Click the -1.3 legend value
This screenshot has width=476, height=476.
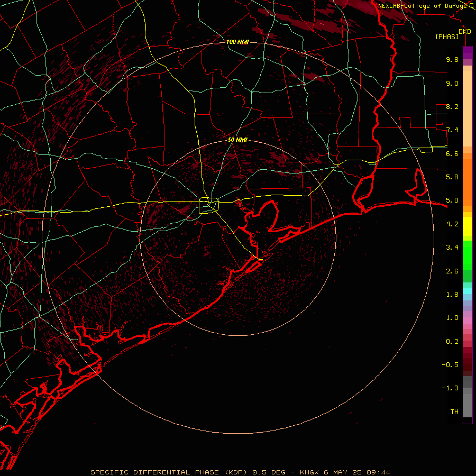coord(450,388)
